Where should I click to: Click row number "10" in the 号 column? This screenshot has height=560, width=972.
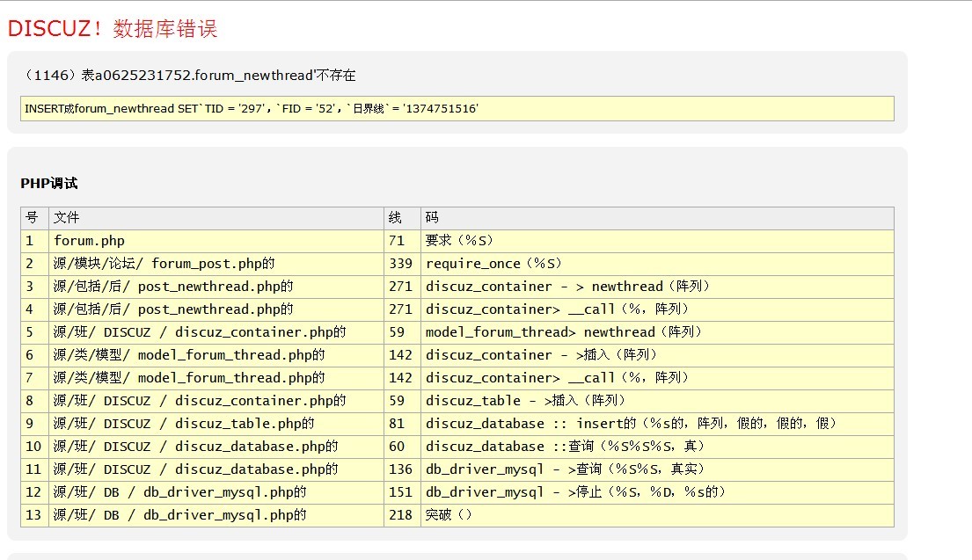[33, 447]
